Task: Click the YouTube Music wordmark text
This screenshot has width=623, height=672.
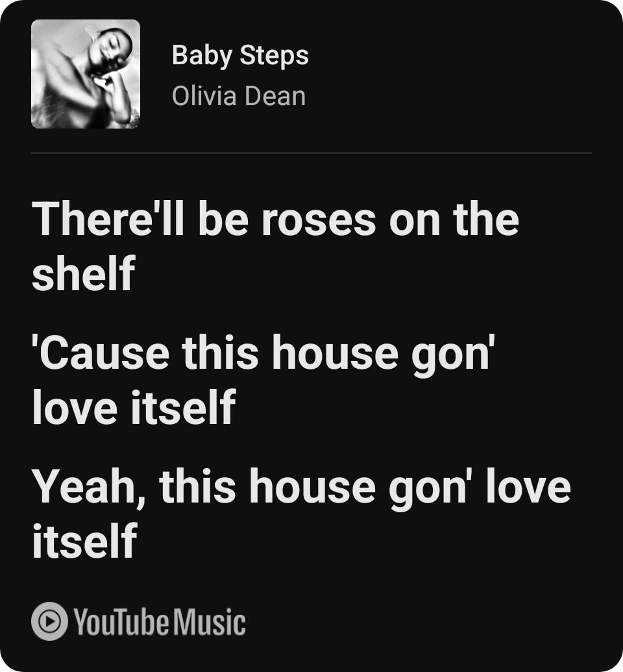Action: [x=160, y=622]
